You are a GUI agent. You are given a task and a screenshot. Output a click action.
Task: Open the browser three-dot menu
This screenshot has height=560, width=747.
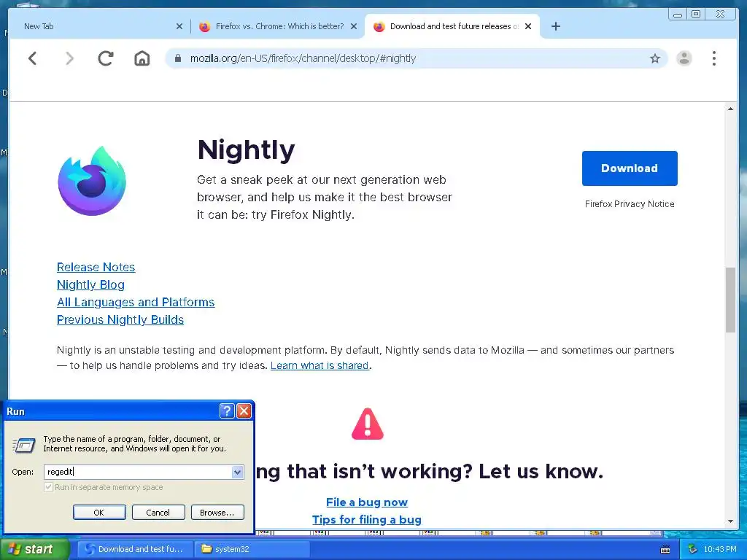(x=713, y=58)
